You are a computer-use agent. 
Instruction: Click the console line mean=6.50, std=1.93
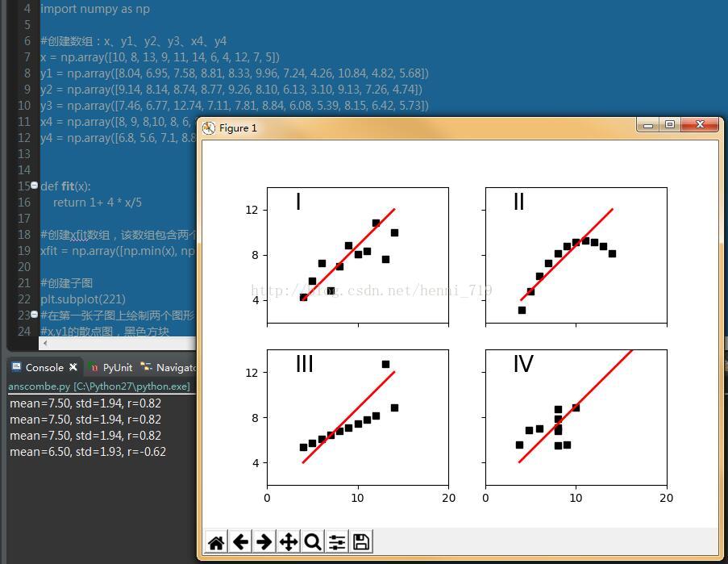click(x=88, y=452)
